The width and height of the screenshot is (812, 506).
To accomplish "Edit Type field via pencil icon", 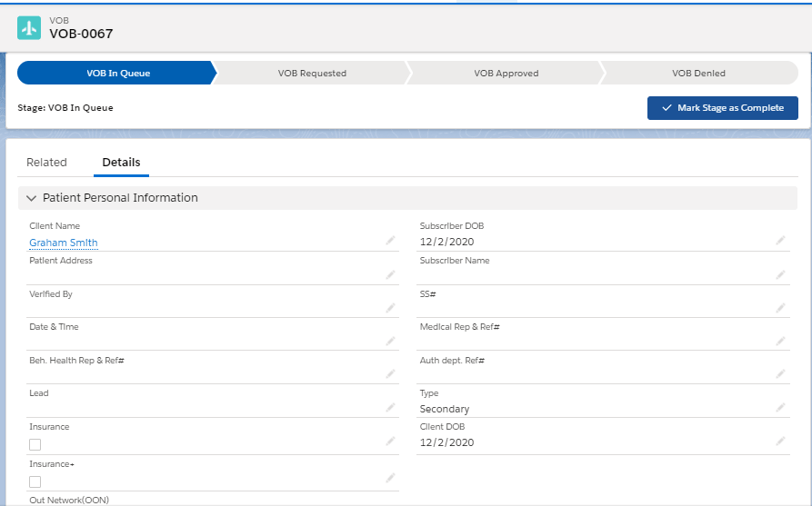I will (x=780, y=408).
